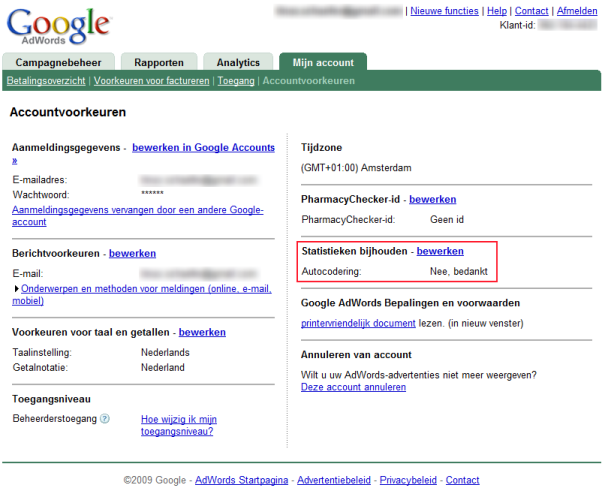Edit PharmacyChecker-id via bewerken link
The image size is (602, 494).
(x=433, y=200)
